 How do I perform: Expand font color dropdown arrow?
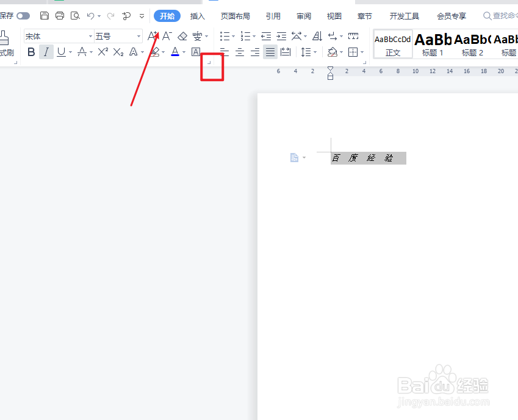[x=184, y=52]
